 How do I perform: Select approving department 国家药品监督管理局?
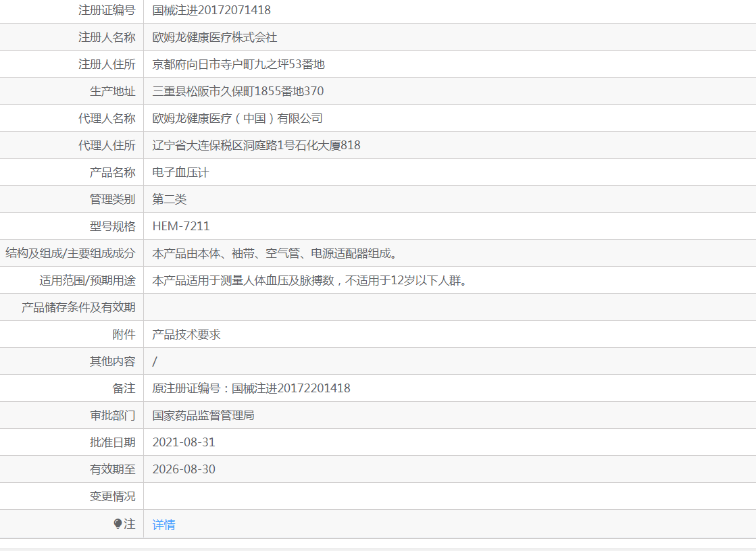pyautogui.click(x=203, y=415)
